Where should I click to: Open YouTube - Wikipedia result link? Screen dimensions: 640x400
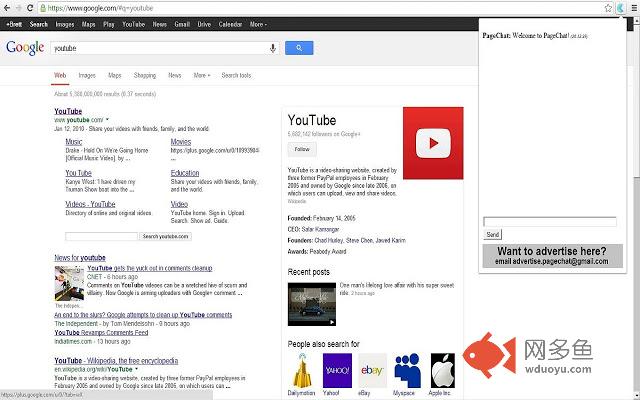116,360
